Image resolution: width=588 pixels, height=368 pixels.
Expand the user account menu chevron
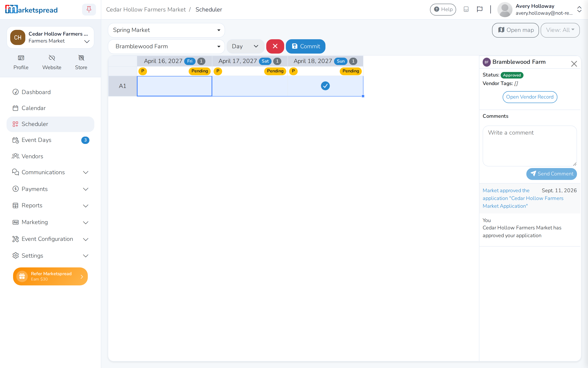[579, 9]
